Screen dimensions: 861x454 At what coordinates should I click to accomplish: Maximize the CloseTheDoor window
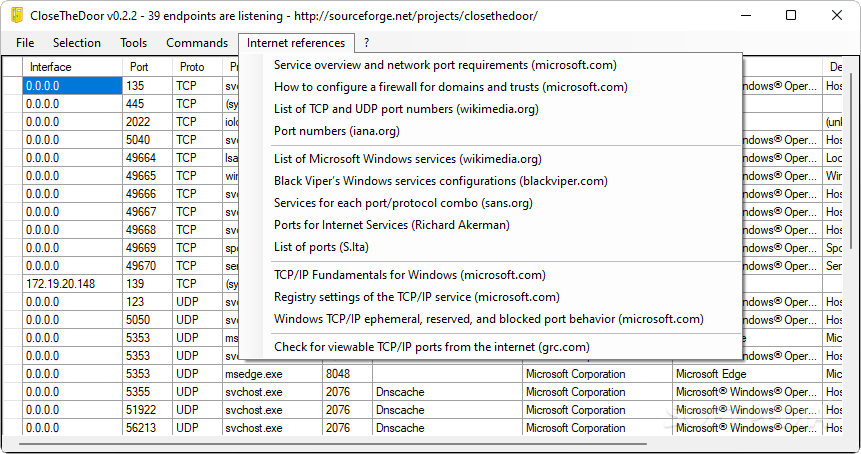791,15
